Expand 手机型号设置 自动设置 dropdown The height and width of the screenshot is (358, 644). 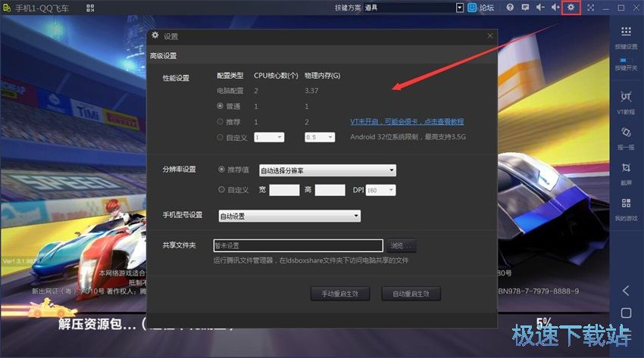coord(289,216)
